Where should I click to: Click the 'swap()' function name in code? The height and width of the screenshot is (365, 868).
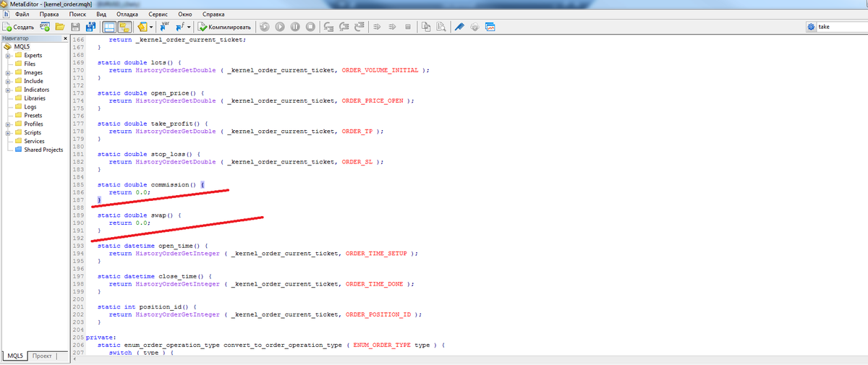[162, 215]
